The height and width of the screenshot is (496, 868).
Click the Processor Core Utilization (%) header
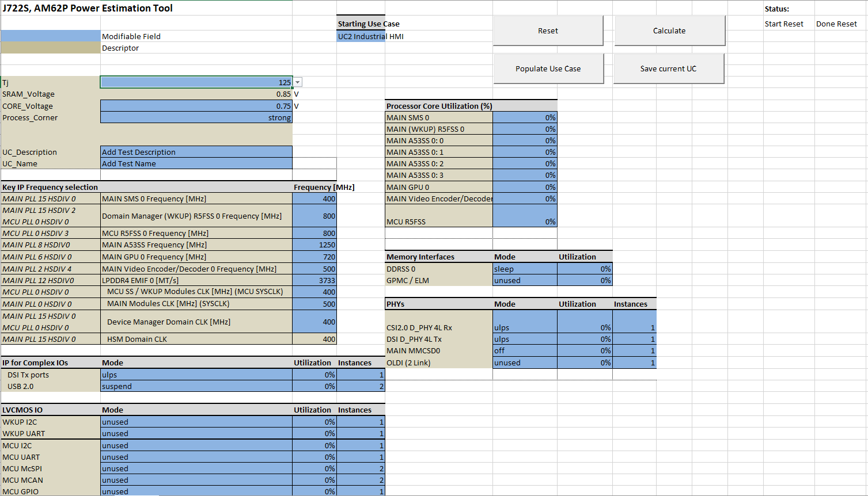pyautogui.click(x=439, y=106)
